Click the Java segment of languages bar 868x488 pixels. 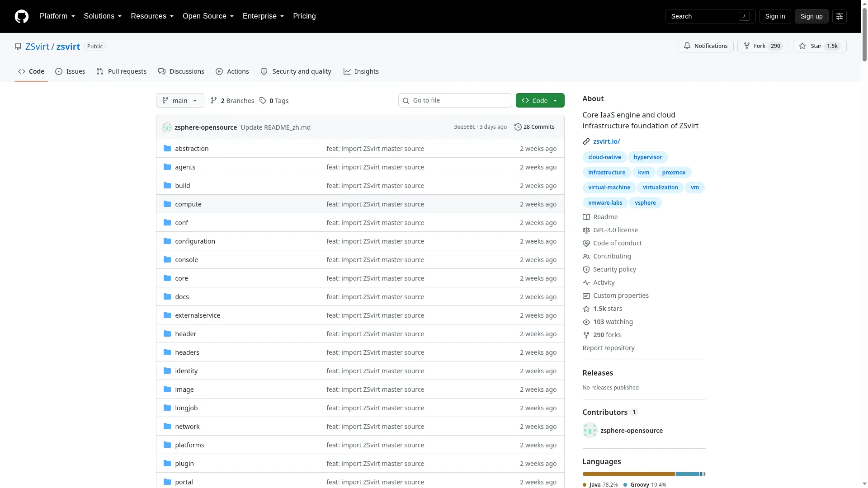tap(628, 474)
